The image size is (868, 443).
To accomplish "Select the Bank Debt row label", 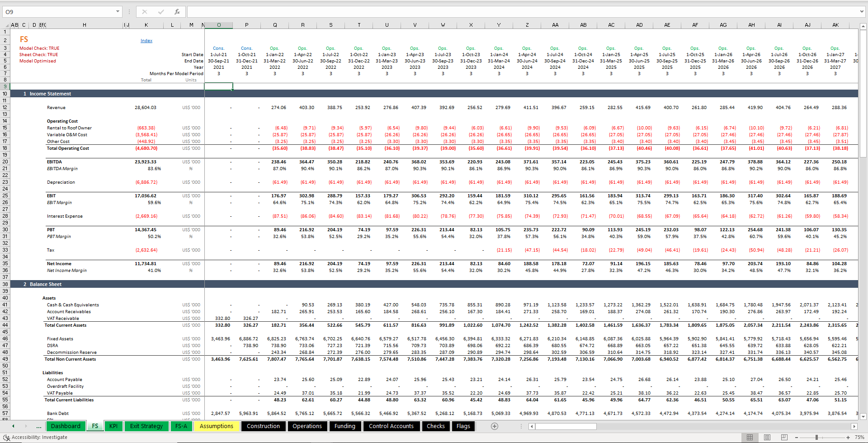I will pos(58,414).
